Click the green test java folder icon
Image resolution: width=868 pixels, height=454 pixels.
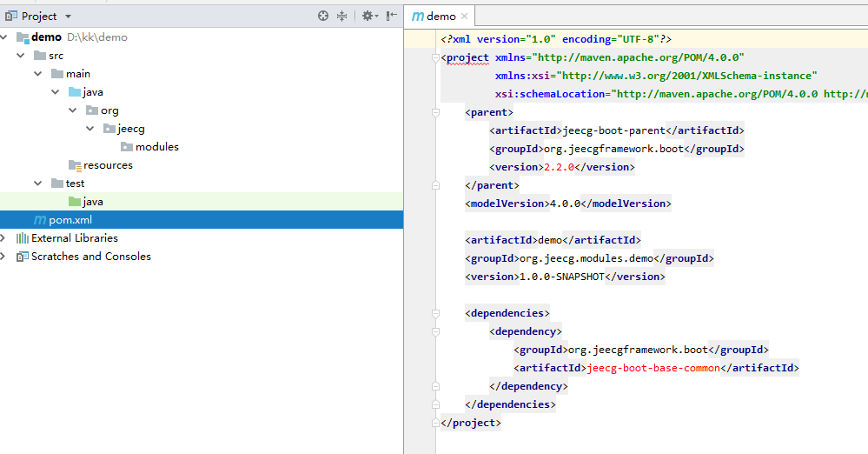coord(74,202)
